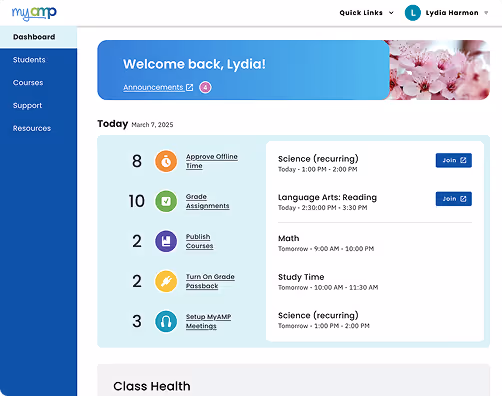
Task: Click the cherry blossom banner image
Action: point(439,70)
